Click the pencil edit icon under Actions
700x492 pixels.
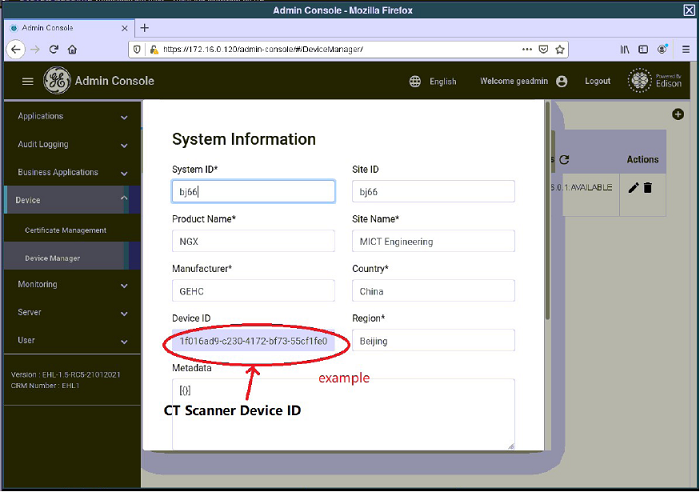(633, 187)
